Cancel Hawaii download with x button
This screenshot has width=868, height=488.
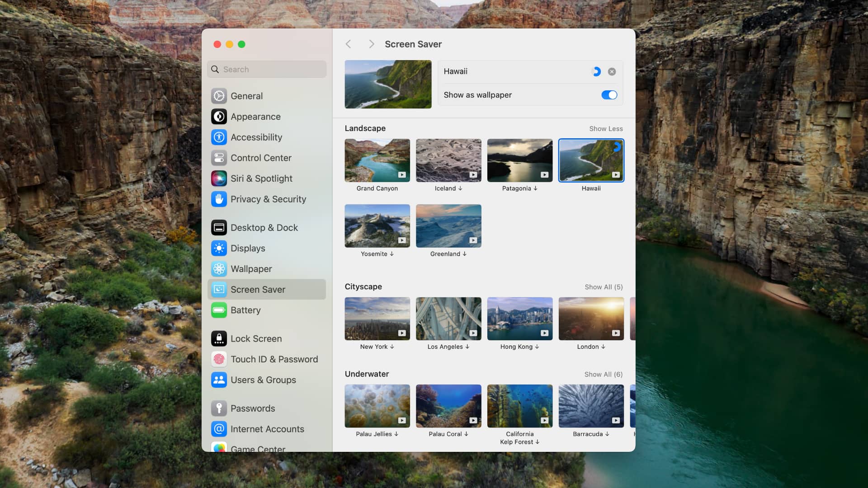click(x=612, y=71)
